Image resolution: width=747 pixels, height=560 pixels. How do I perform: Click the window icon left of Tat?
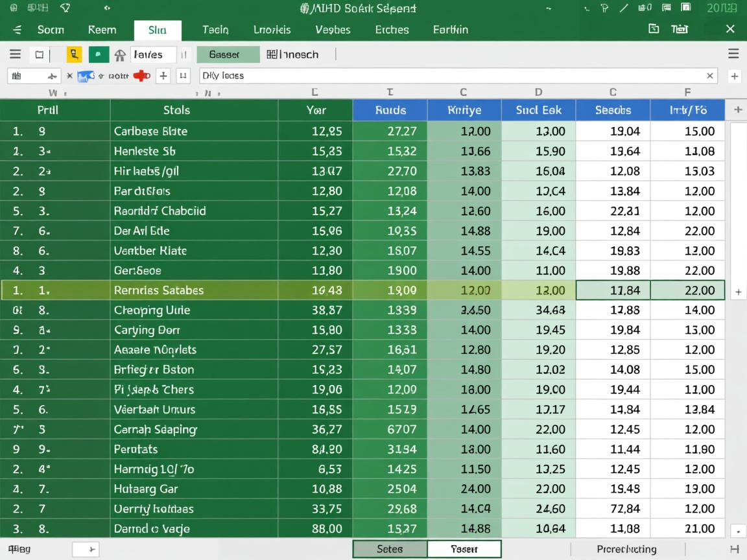pyautogui.click(x=654, y=29)
